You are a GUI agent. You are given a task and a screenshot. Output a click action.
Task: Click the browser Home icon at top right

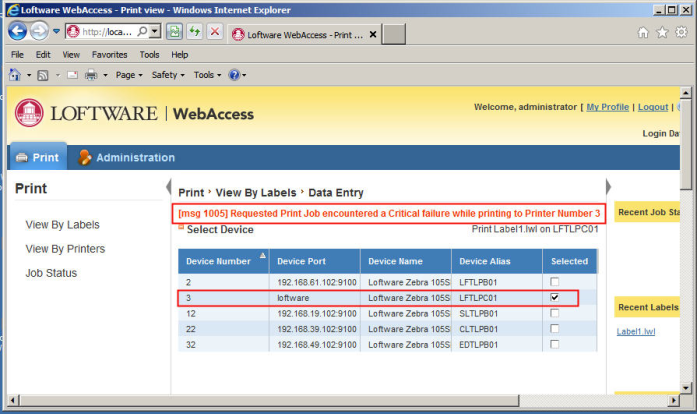tap(643, 32)
